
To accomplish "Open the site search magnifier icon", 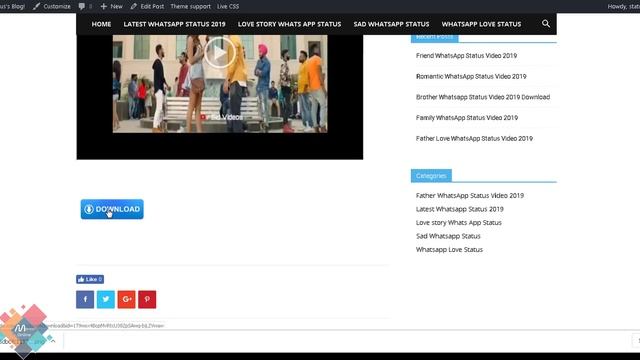I will click(x=546, y=24).
